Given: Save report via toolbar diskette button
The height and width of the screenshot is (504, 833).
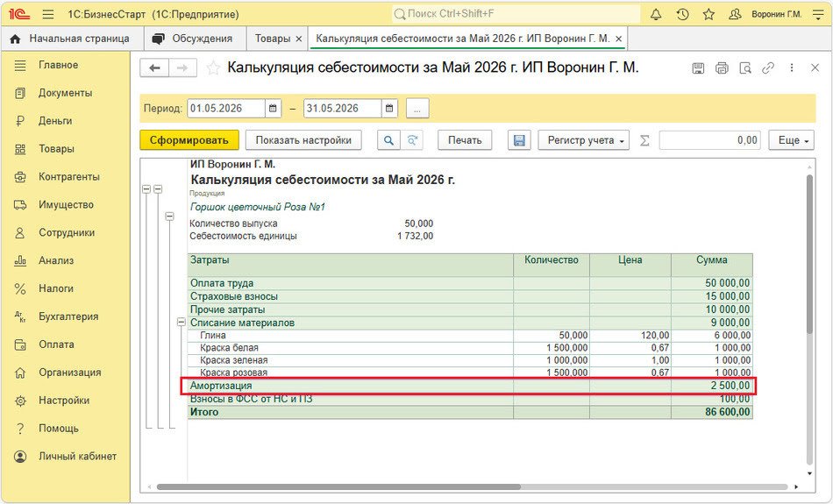Looking at the screenshot, I should click(x=519, y=140).
